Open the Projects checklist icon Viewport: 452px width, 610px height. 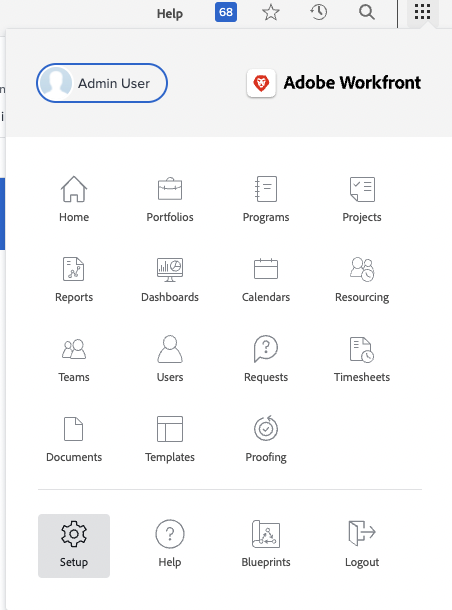[362, 189]
